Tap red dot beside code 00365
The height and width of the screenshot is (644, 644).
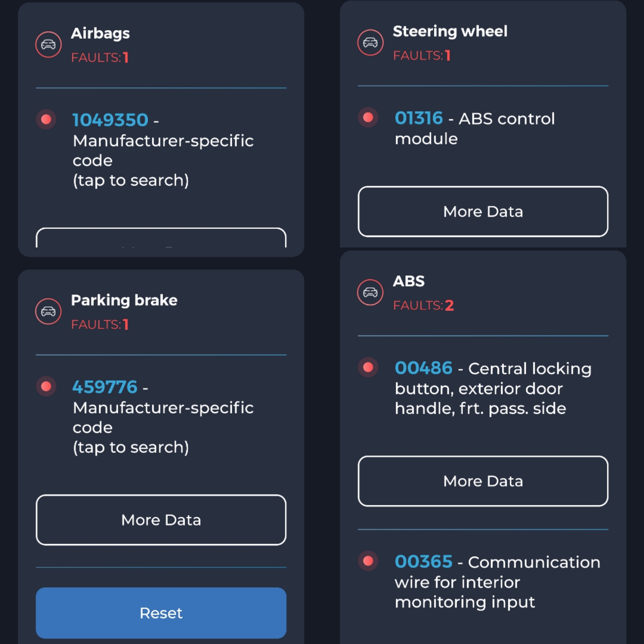368,561
